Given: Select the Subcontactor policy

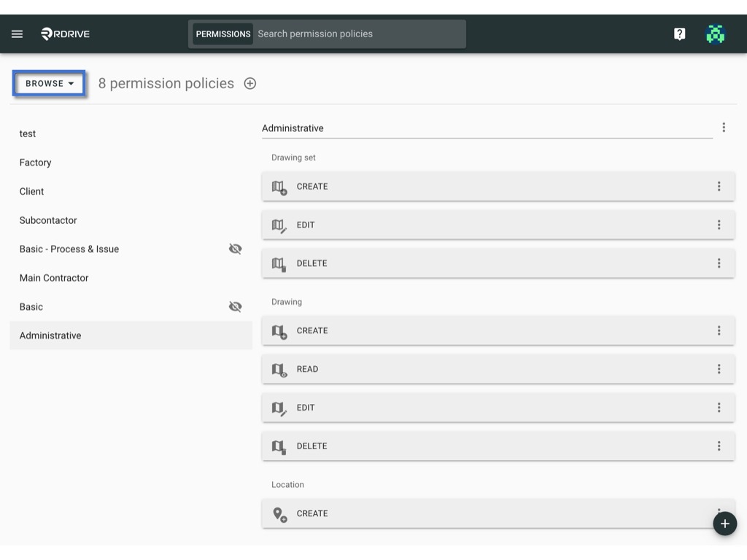Looking at the screenshot, I should [131, 220].
